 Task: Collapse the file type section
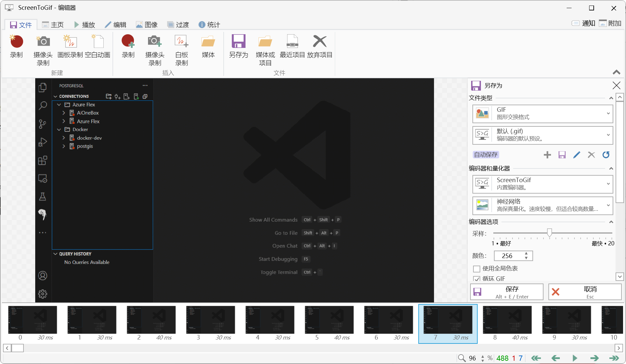point(611,98)
